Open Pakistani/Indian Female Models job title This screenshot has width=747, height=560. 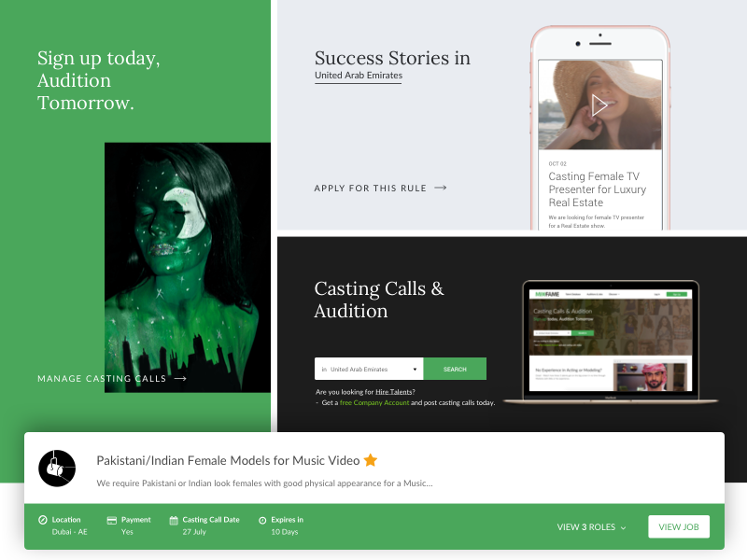point(228,460)
